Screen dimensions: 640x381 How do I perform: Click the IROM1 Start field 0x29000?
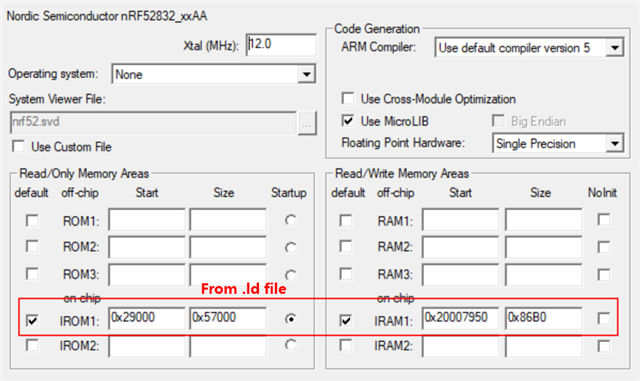(x=147, y=318)
